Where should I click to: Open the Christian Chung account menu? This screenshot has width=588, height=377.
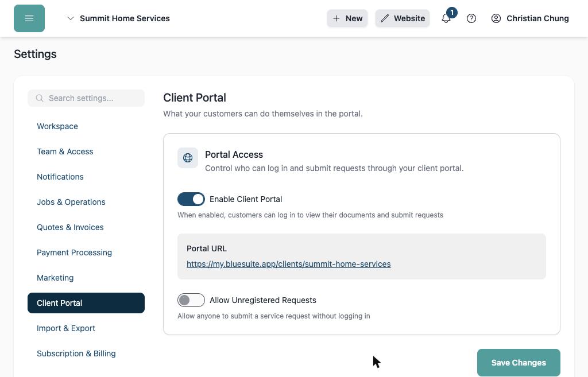point(530,18)
